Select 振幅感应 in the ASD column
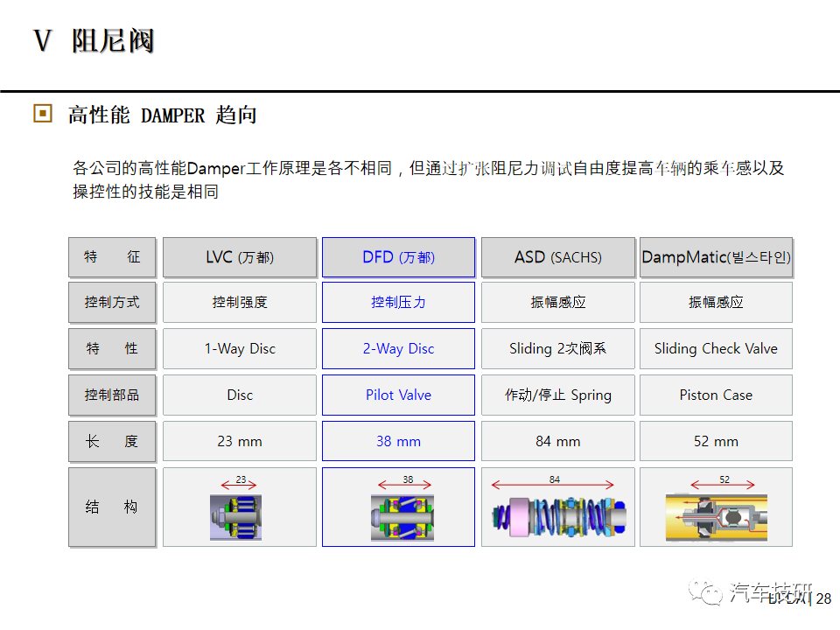The image size is (840, 630). 557,302
